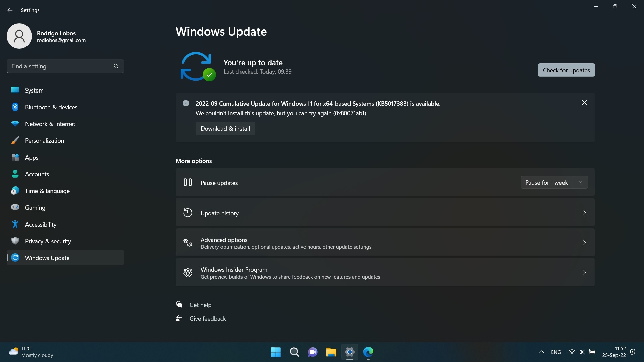The image size is (644, 362).
Task: Open weather widget showing 11°C
Action: point(31,352)
